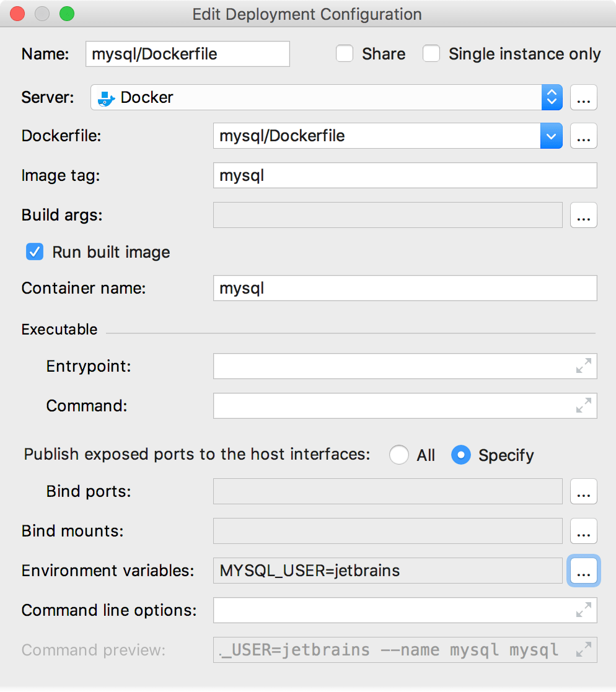The image size is (616, 692).
Task: Click the Publish exposed ports label text
Action: 197,454
